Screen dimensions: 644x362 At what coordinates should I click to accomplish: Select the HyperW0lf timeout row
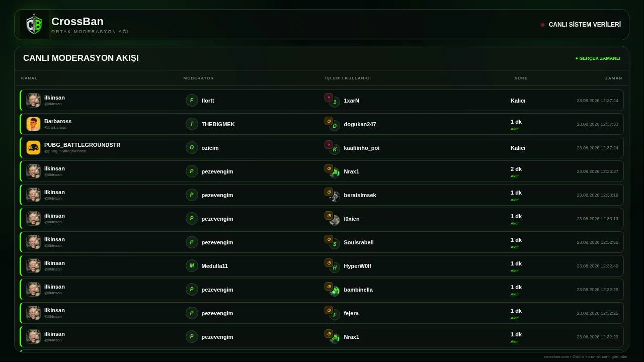pyautogui.click(x=321, y=266)
